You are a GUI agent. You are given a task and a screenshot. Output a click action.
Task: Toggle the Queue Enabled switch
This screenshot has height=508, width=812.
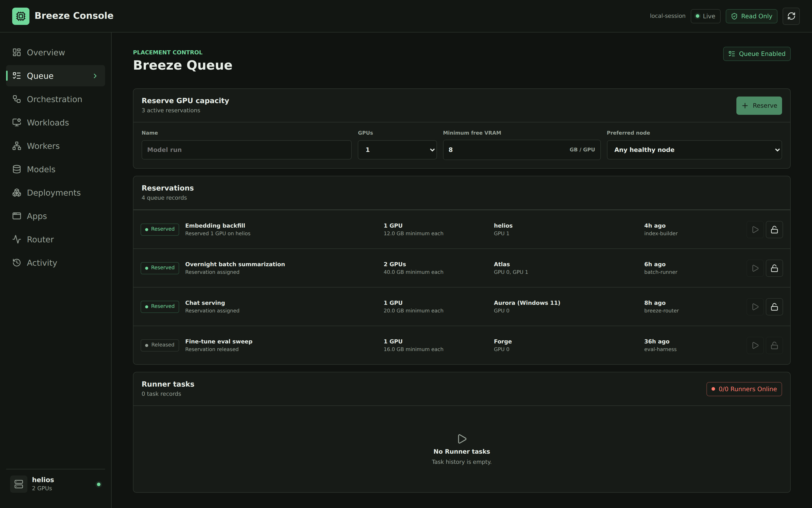(757, 54)
